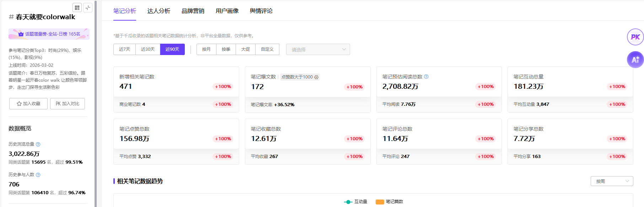The image size is (644, 207).
Task: Toggle the orange 笔记篇数 legend swatch
Action: pyautogui.click(x=380, y=202)
